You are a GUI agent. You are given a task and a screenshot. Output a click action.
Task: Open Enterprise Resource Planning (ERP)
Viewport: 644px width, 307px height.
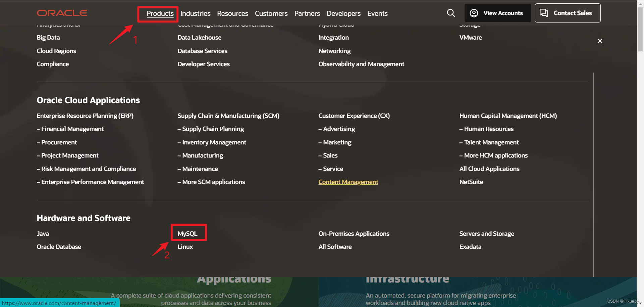tap(85, 116)
